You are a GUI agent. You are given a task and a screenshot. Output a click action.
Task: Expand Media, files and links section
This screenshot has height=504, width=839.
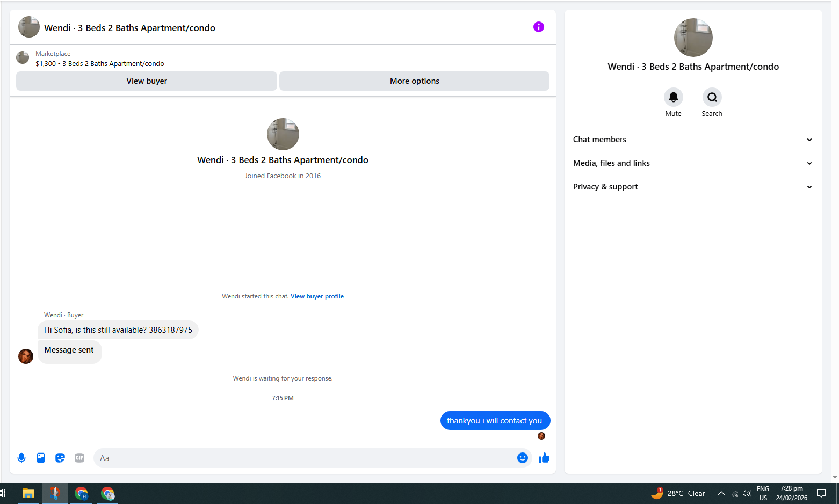693,163
